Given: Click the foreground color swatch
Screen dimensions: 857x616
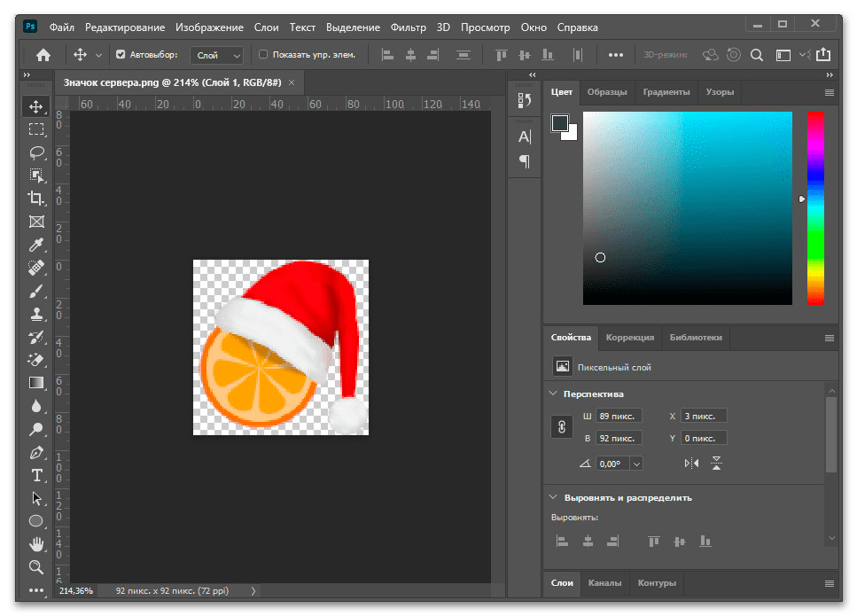Looking at the screenshot, I should (560, 123).
